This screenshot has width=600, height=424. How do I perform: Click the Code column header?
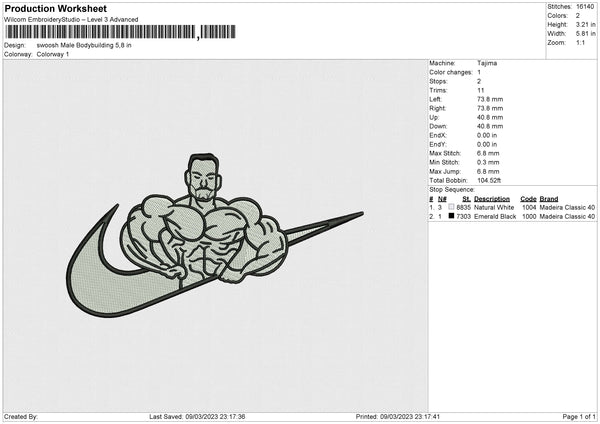(x=528, y=199)
